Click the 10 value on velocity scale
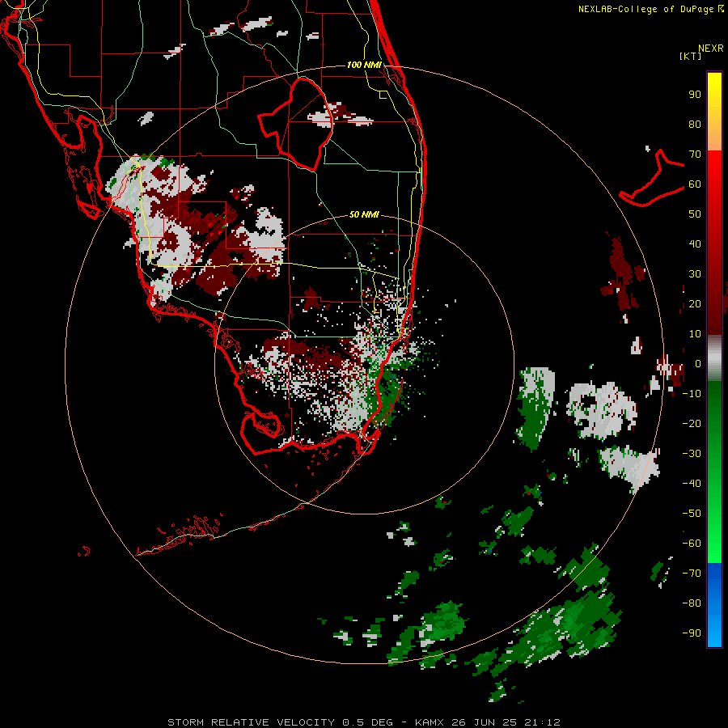 [695, 334]
